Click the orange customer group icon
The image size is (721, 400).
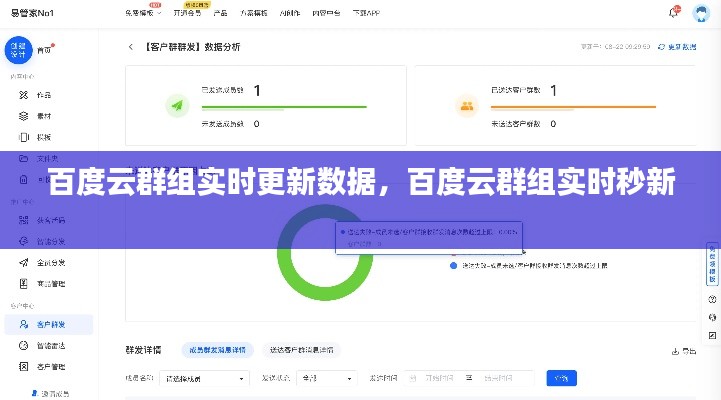tap(465, 105)
